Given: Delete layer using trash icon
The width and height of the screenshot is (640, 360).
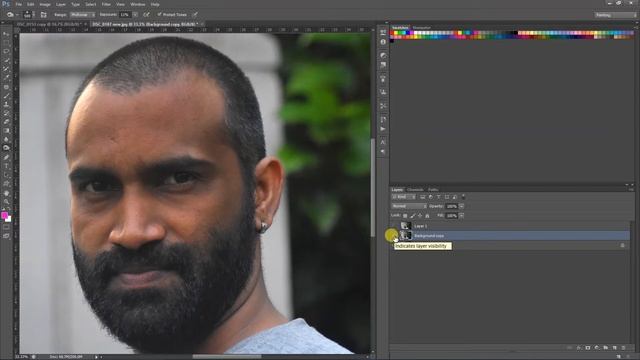Looking at the screenshot, I should (623, 348).
